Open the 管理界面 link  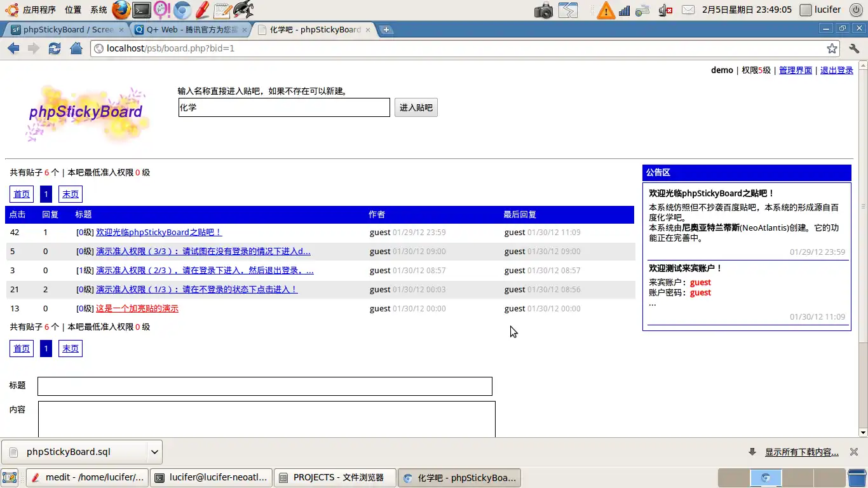(796, 71)
